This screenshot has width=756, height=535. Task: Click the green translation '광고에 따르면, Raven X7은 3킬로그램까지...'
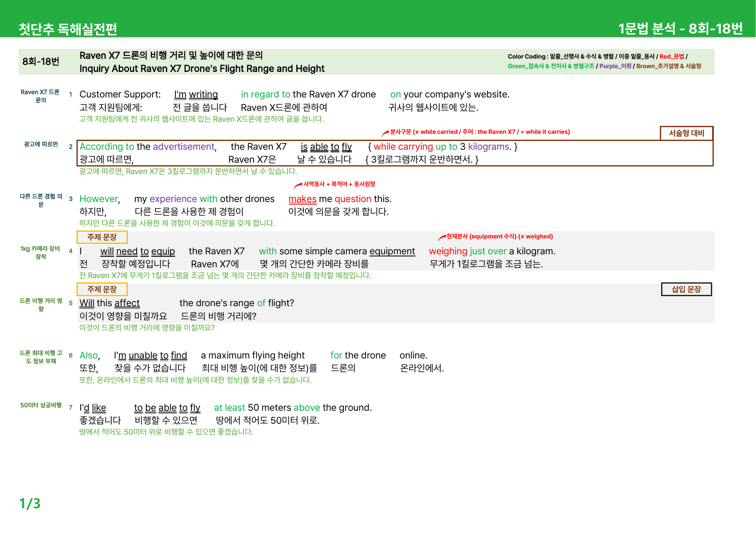pos(188,171)
